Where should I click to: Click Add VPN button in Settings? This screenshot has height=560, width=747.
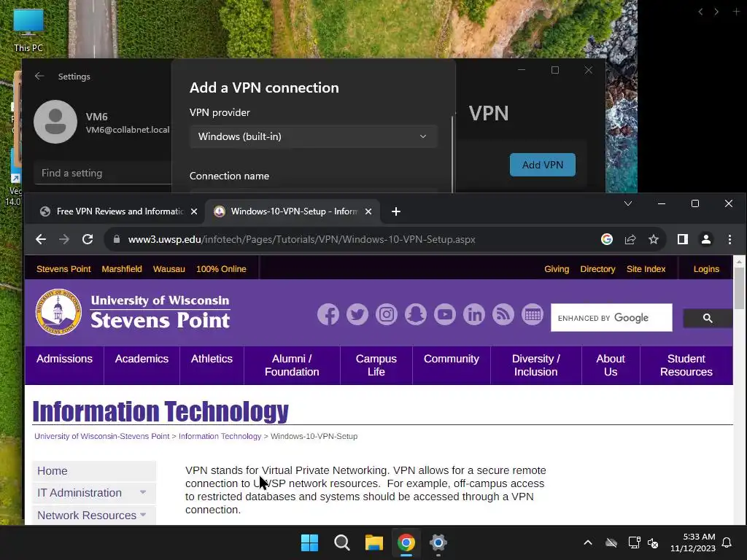coord(543,165)
